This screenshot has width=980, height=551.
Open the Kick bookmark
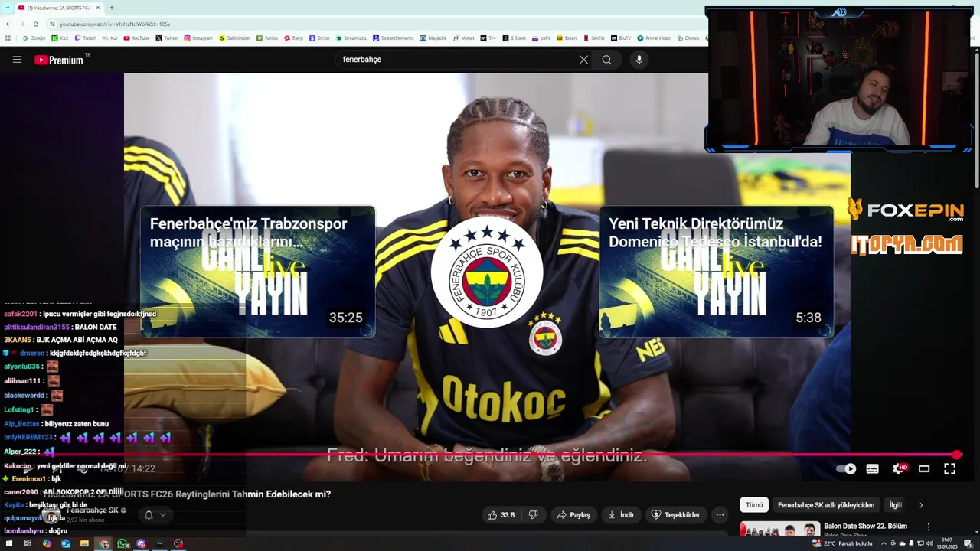pyautogui.click(x=60, y=37)
